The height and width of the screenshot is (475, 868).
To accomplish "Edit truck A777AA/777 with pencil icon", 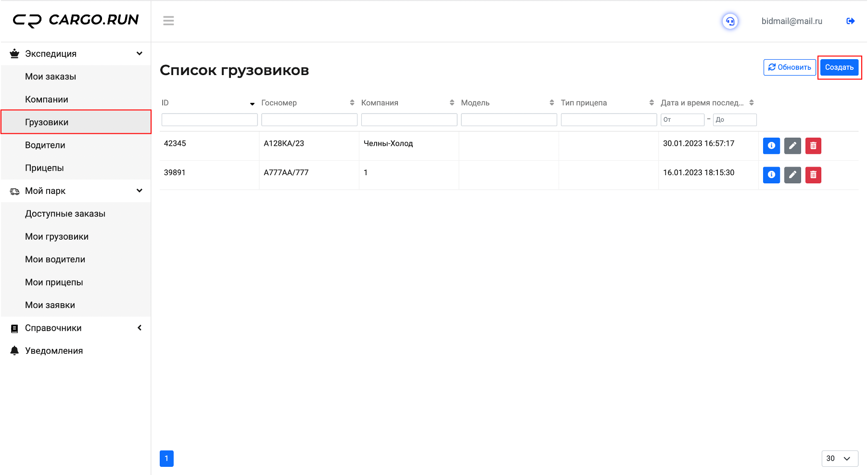I will (792, 175).
